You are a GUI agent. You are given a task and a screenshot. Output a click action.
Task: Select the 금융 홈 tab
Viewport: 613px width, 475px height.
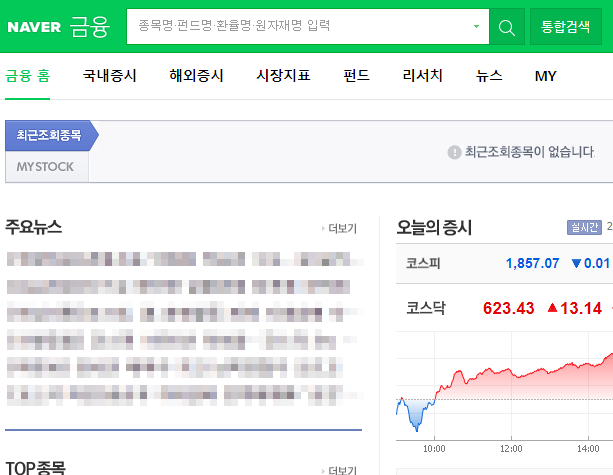(27, 76)
